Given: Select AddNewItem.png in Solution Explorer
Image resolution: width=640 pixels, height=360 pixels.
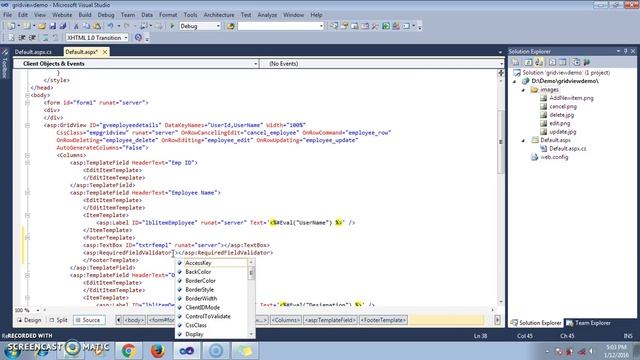Looking at the screenshot, I should 571,98.
